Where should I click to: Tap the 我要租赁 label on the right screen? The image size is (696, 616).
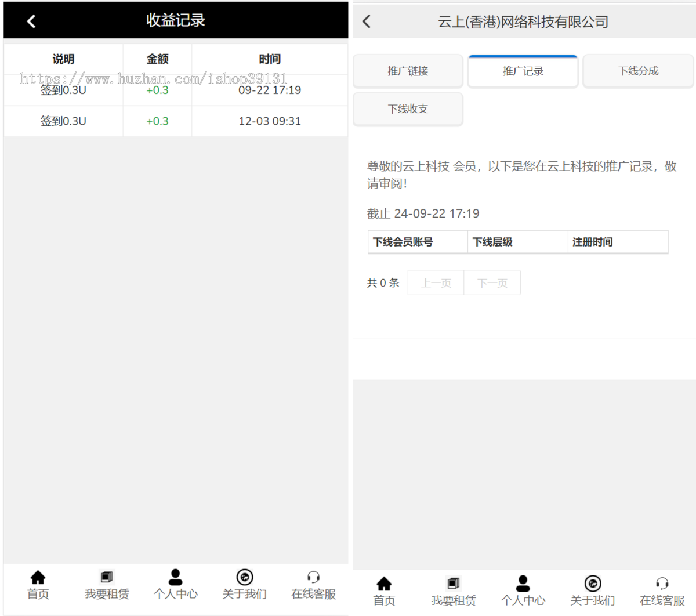tap(454, 600)
